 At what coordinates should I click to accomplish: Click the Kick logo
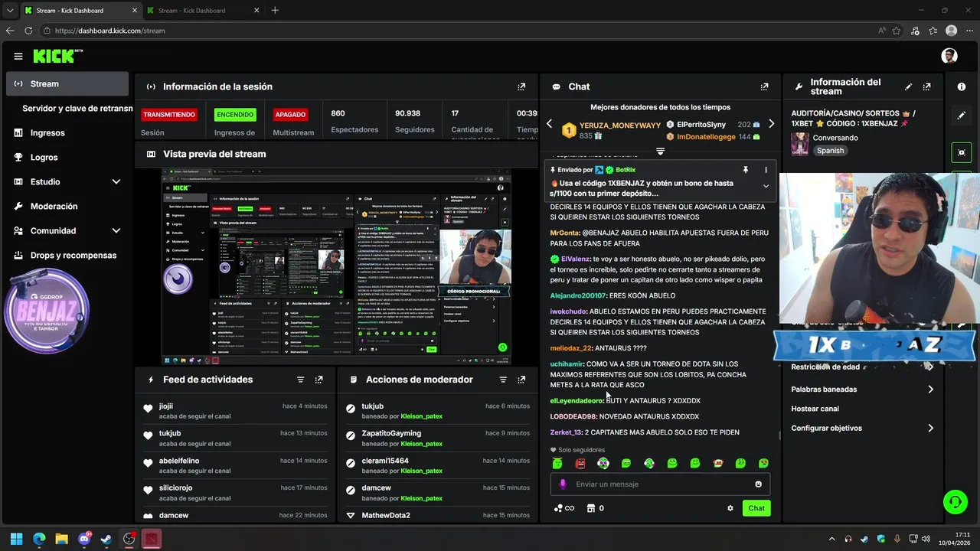(58, 56)
